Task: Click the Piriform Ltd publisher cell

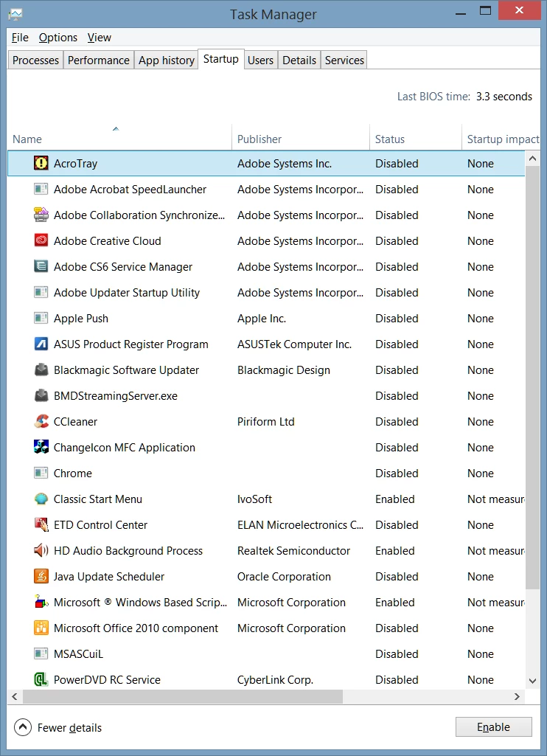Action: click(265, 421)
